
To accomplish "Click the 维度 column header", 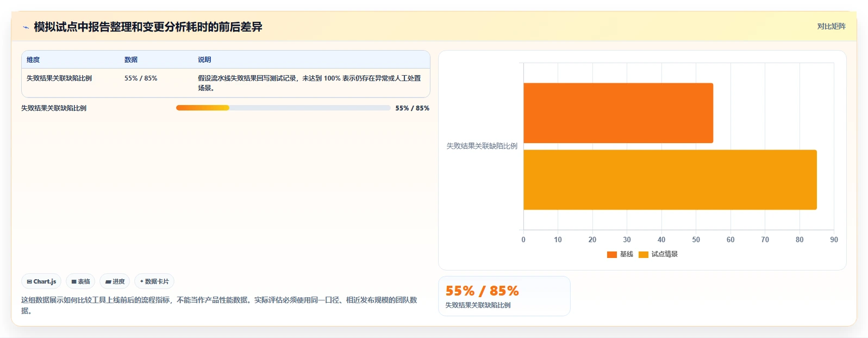I will [33, 60].
